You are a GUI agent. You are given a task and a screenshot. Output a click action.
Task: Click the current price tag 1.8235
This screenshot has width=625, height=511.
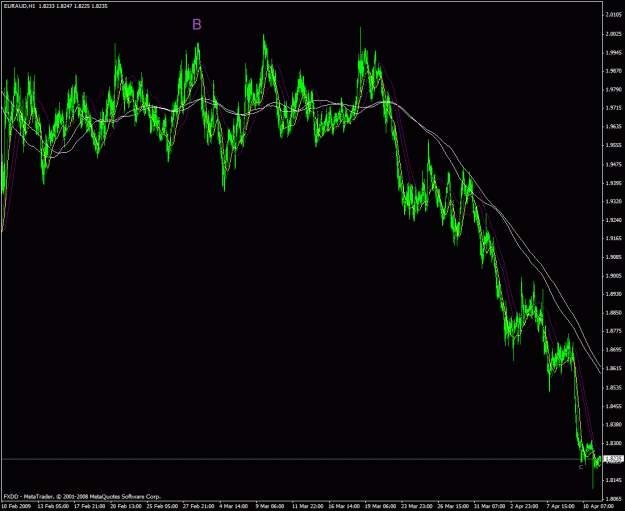point(614,459)
